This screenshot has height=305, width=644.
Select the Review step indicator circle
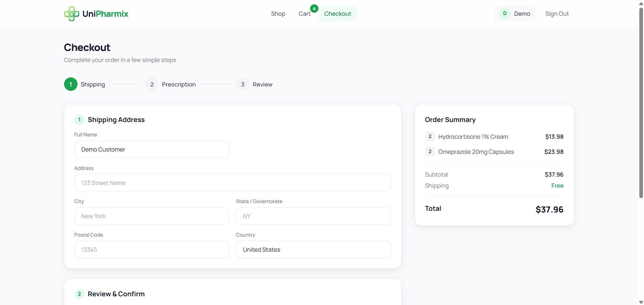coord(243,84)
